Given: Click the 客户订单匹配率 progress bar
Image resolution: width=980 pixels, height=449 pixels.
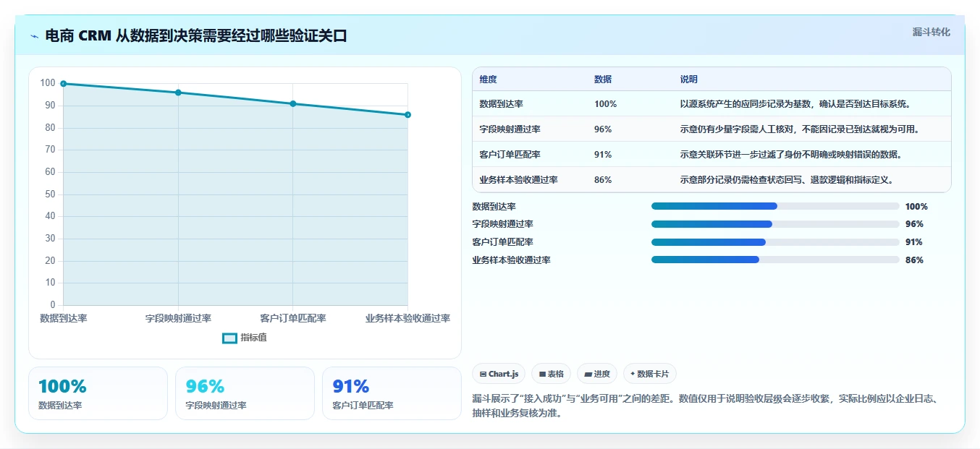Looking at the screenshot, I should 775,242.
